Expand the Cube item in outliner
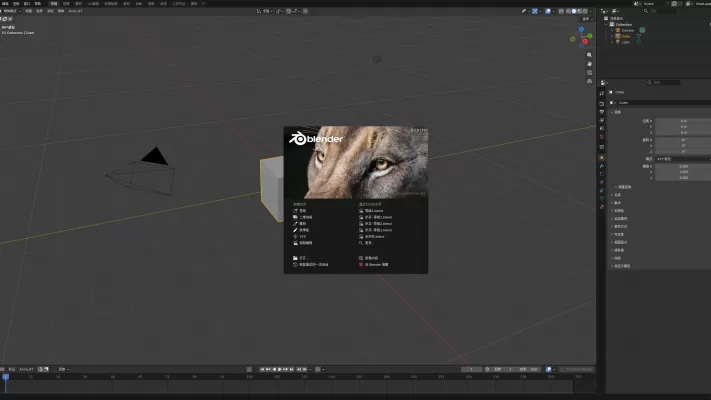 [612, 36]
